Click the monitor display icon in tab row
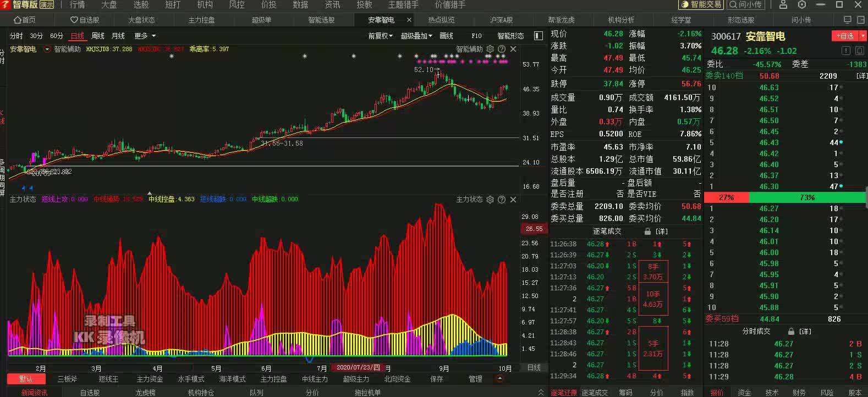 tap(847, 20)
